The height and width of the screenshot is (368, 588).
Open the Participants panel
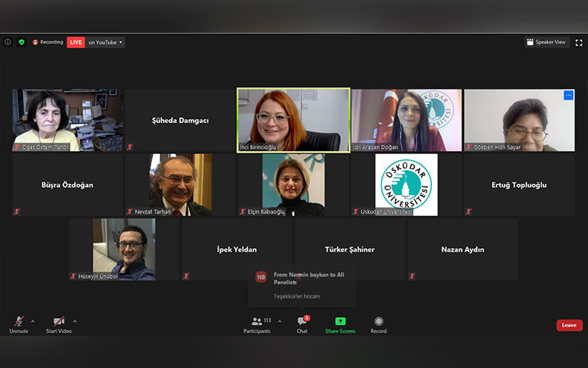click(x=256, y=325)
